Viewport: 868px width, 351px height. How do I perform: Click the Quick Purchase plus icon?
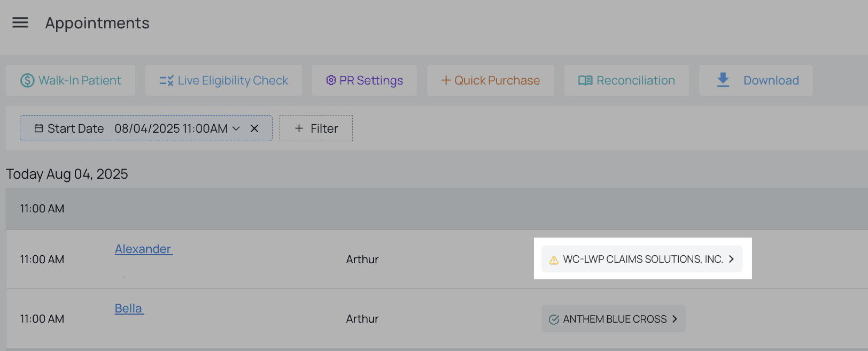pos(445,80)
